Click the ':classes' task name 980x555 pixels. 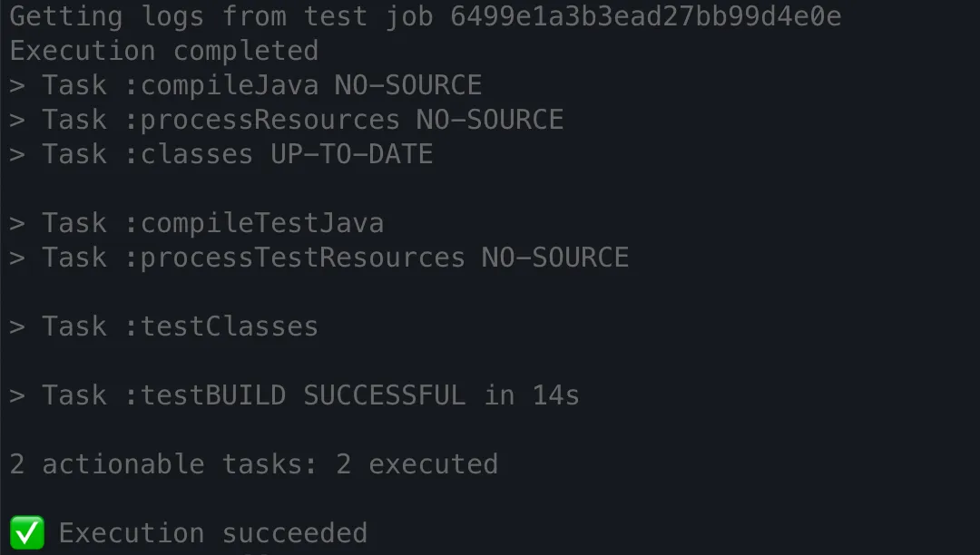(x=189, y=154)
